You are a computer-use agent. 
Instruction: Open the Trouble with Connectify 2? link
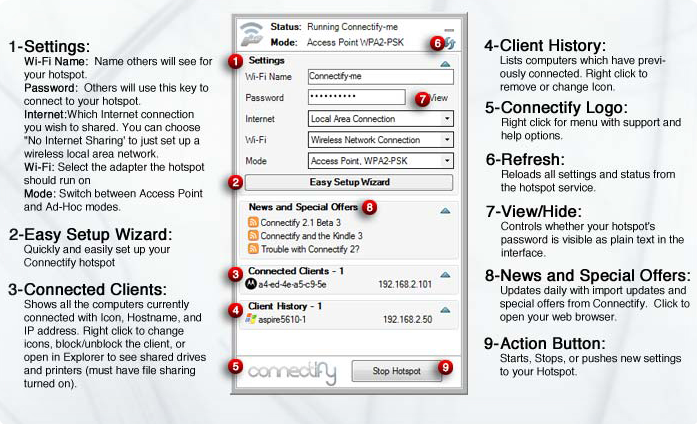[x=310, y=249]
